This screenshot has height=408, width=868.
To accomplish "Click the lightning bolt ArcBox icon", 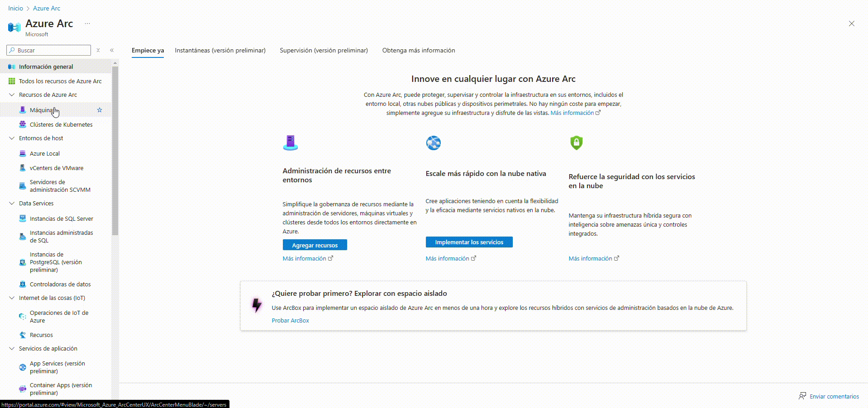I will [x=257, y=305].
